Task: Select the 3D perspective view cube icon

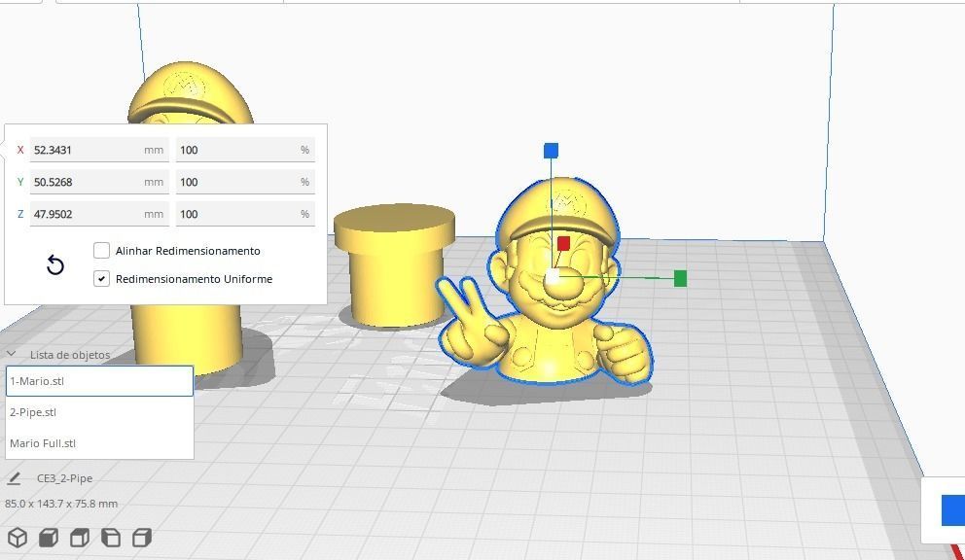Action: tap(18, 538)
